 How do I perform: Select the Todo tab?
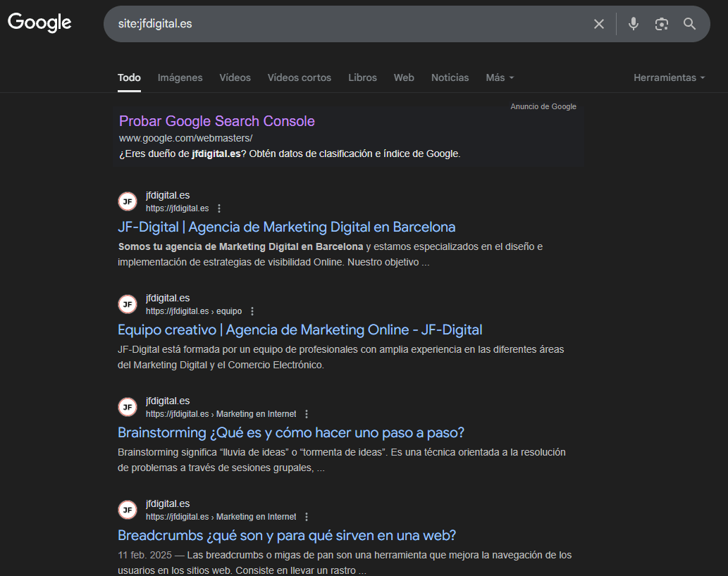click(129, 77)
